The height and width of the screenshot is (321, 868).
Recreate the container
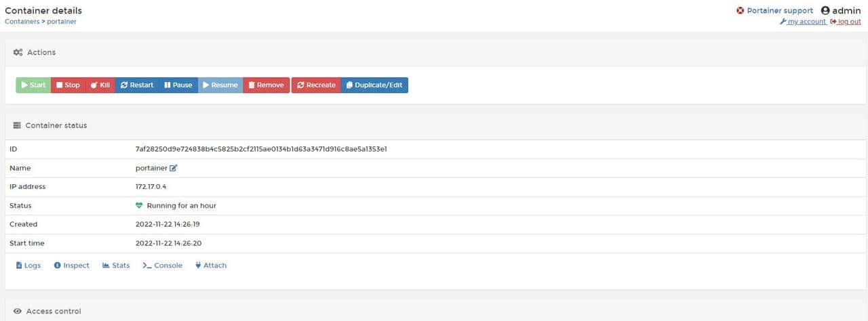coord(317,85)
